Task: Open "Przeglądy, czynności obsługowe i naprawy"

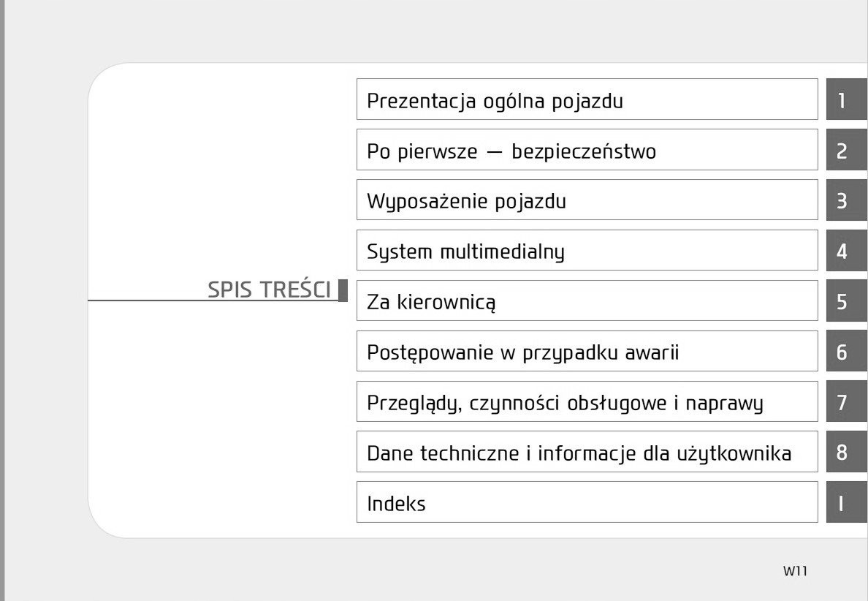Action: coord(587,402)
